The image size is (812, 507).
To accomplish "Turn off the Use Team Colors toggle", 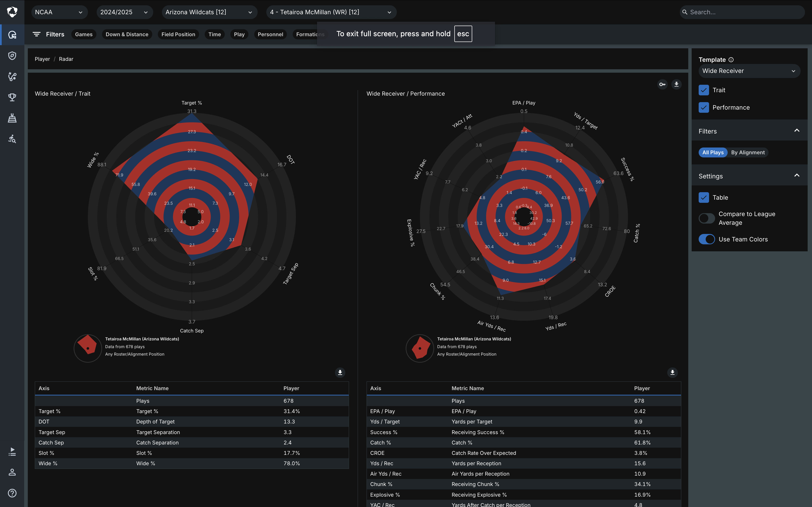I will point(707,239).
